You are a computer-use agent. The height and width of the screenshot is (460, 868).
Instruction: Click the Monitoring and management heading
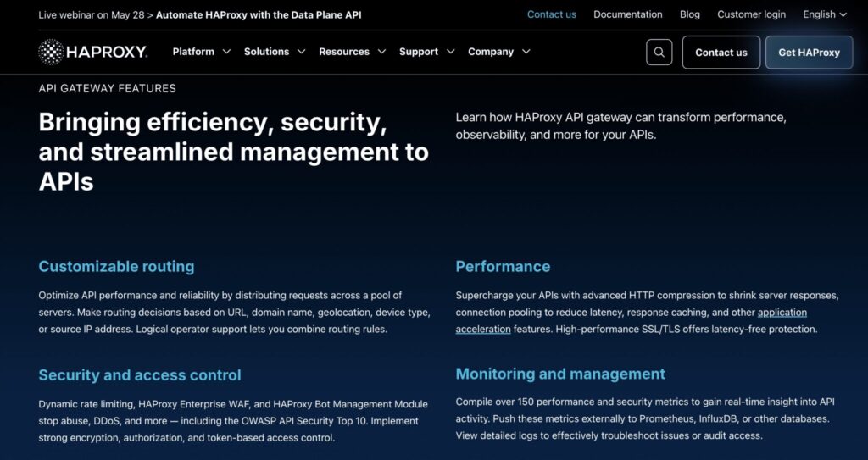tap(560, 374)
